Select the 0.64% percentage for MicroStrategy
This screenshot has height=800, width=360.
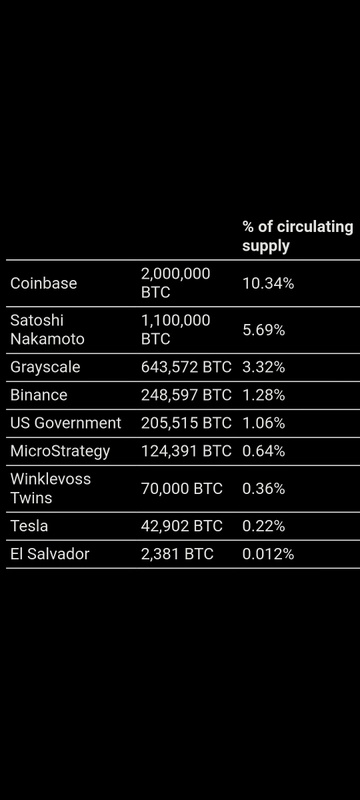click(x=264, y=451)
